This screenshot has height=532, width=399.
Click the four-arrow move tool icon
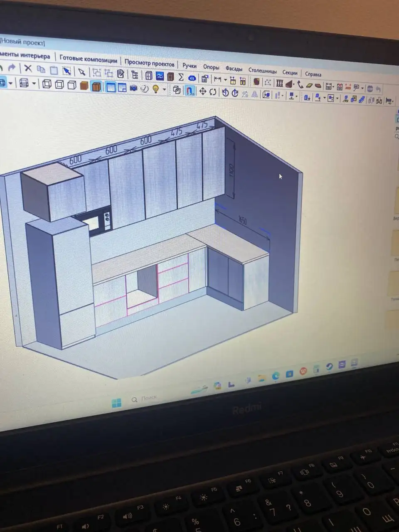(202, 91)
